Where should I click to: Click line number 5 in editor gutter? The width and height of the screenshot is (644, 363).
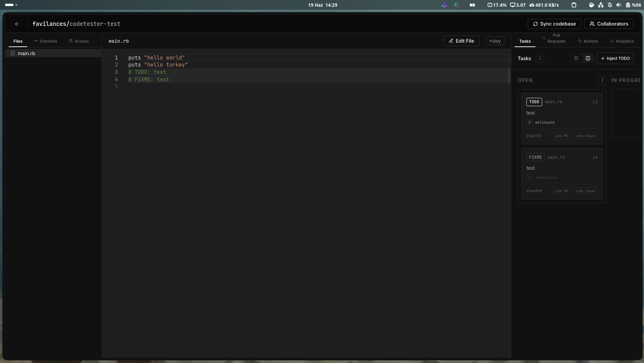116,86
